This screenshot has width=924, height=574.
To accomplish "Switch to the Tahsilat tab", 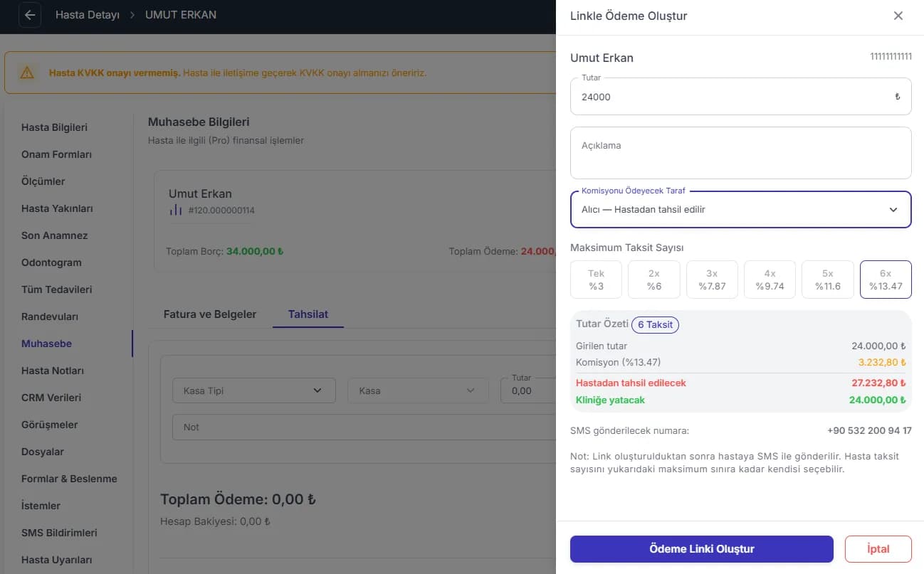I will pyautogui.click(x=308, y=314).
